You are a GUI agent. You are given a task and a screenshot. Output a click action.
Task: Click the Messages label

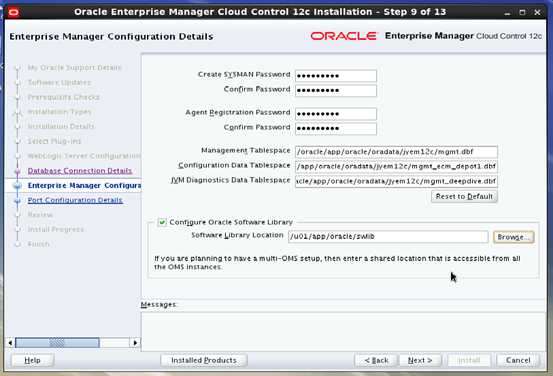(159, 304)
